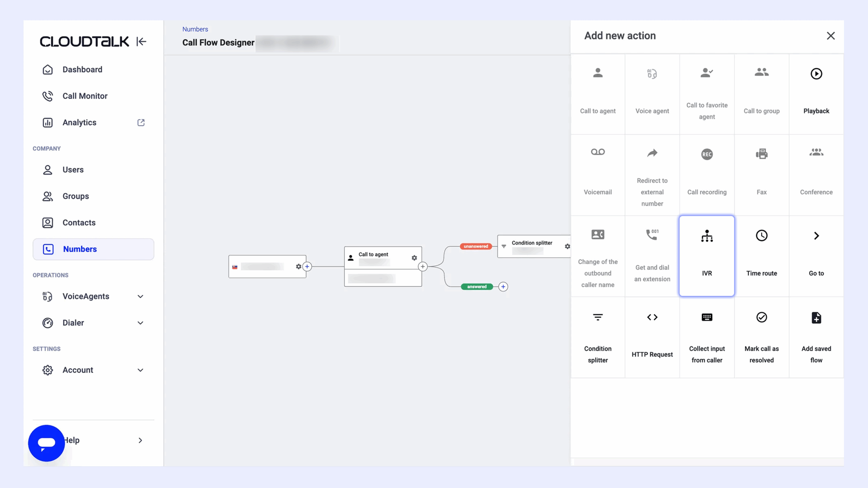Viewport: 868px width, 488px height.
Task: Pick Collect input from caller
Action: tap(707, 337)
